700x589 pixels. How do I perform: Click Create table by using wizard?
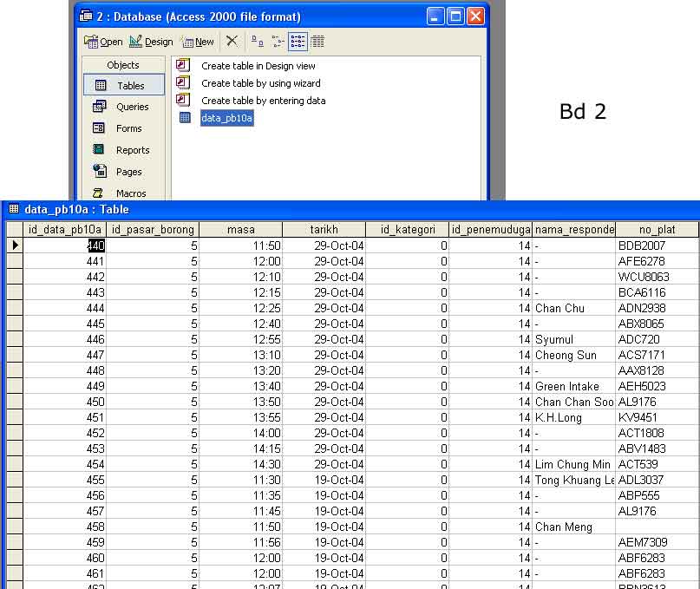click(261, 83)
